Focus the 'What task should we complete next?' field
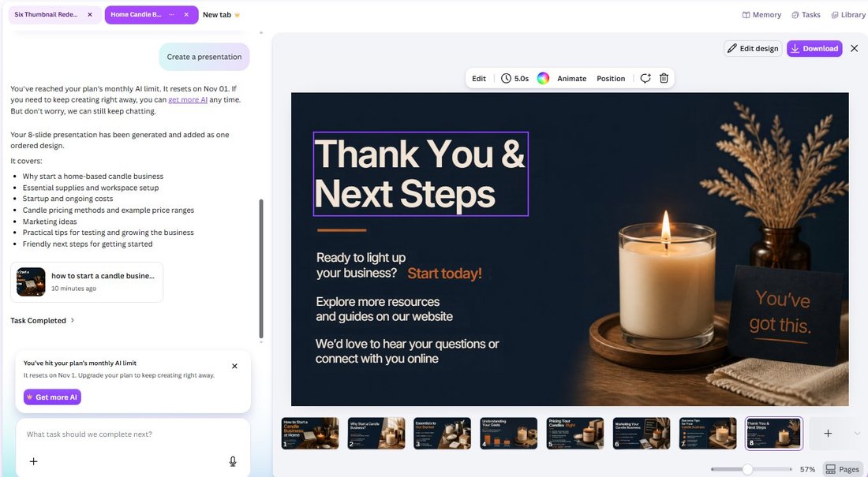 pyautogui.click(x=133, y=434)
